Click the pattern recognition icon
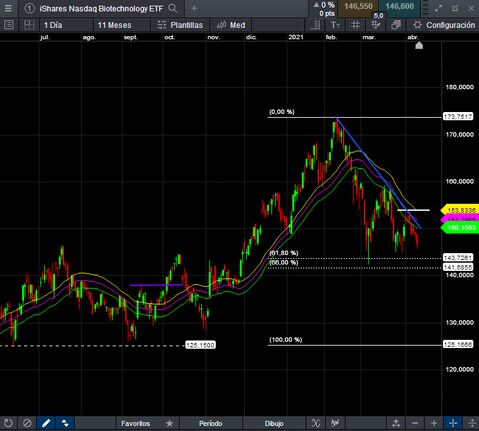 pyautogui.click(x=335, y=423)
